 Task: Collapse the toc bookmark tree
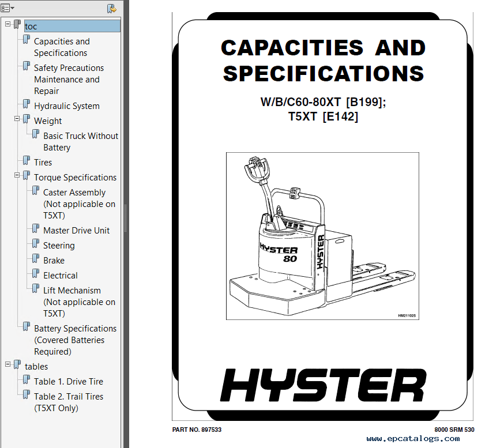point(8,24)
